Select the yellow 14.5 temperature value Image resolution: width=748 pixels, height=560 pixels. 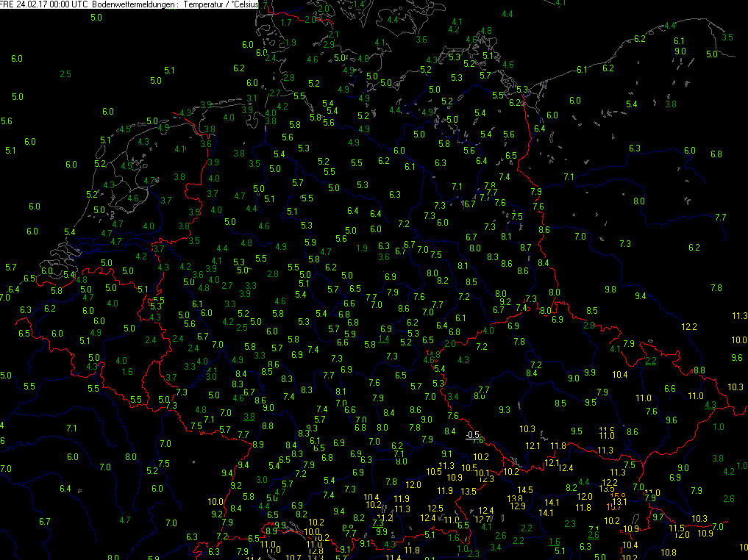[x=524, y=490]
